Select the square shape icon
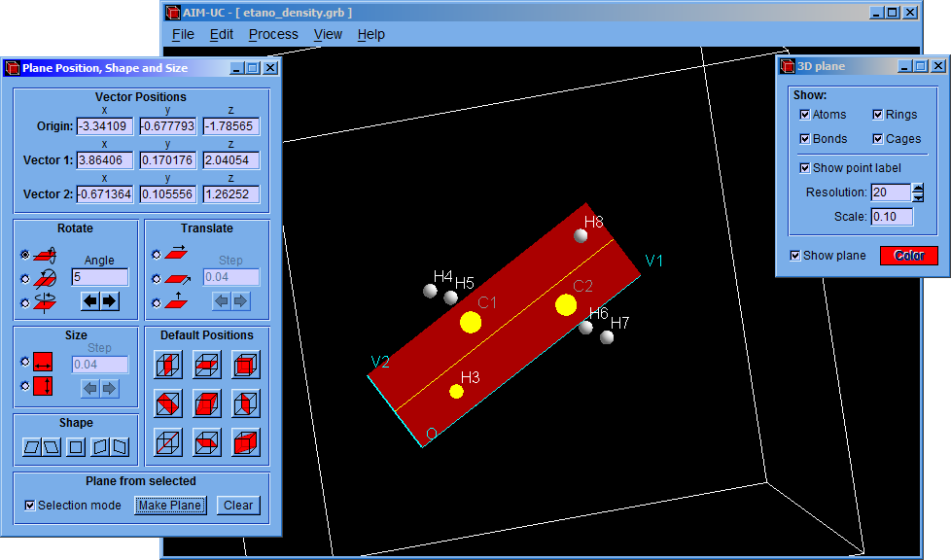951x560 pixels. tap(76, 447)
